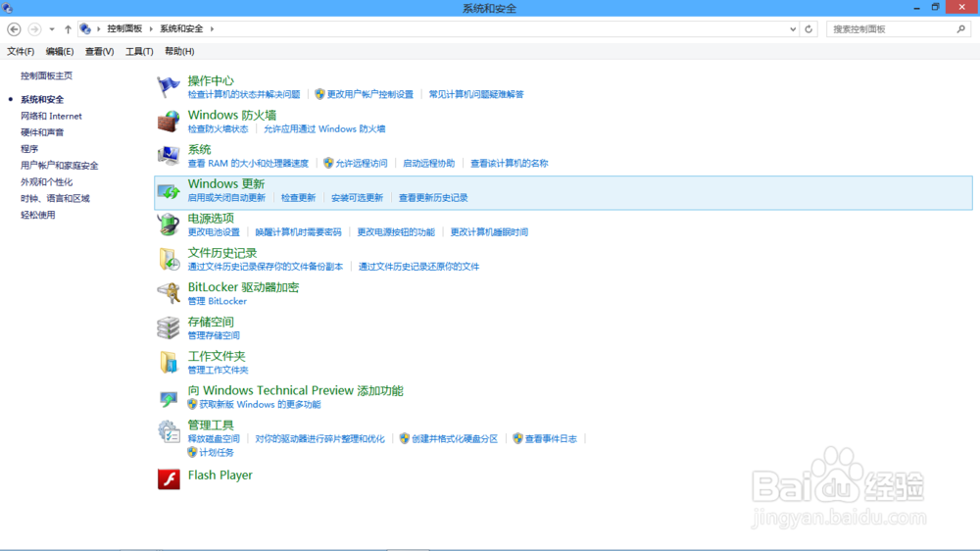Open 轻松使用 in sidebar
The width and height of the screenshot is (980, 551).
click(37, 215)
